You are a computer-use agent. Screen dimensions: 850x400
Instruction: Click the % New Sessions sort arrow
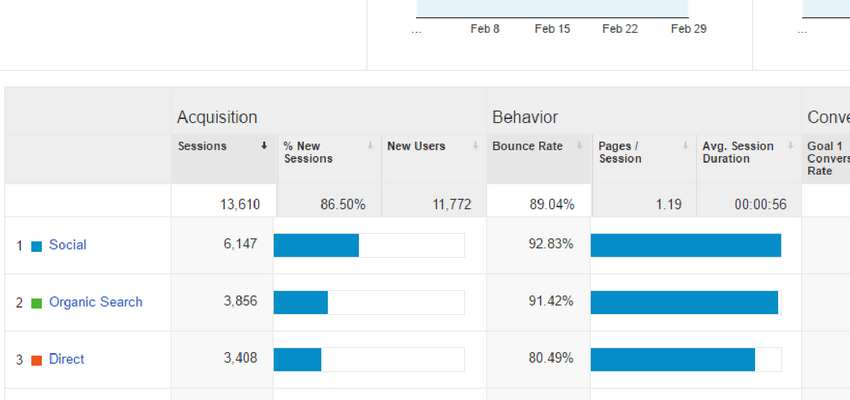370,146
